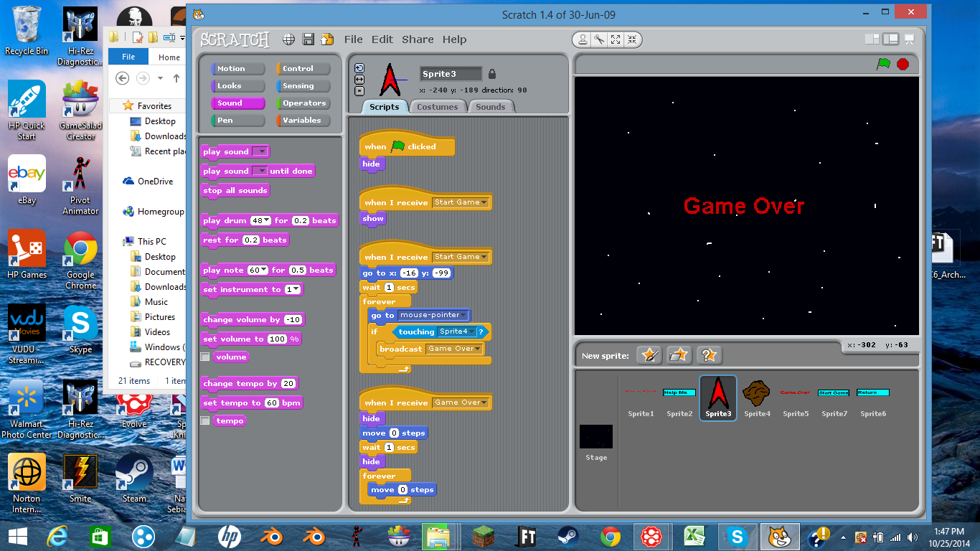Enable the volume reporter checkbox

click(x=205, y=357)
